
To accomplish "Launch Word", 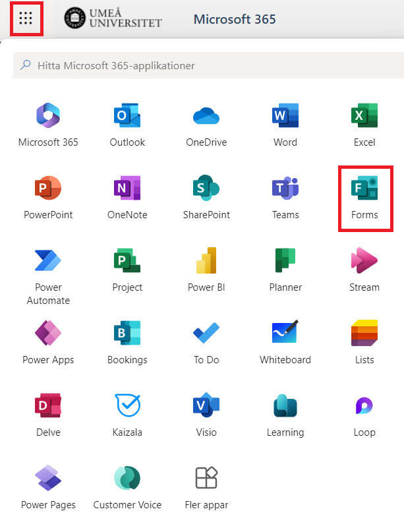I will coord(285,125).
